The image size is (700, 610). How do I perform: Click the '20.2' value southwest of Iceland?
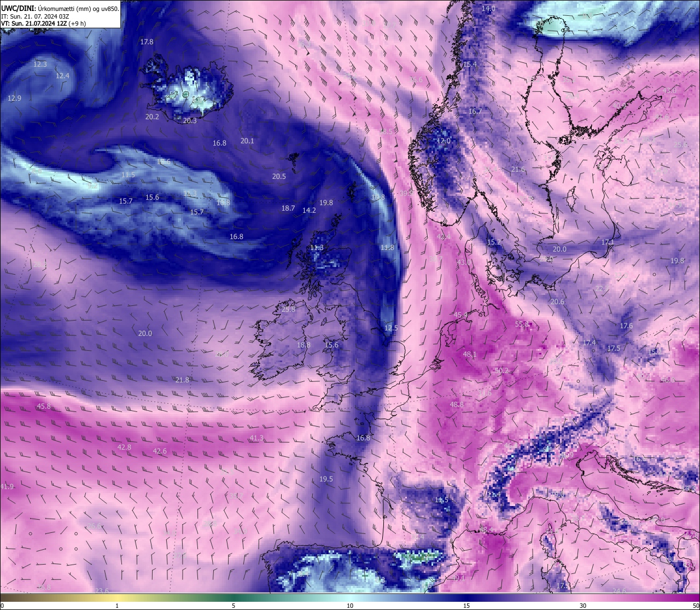click(152, 117)
